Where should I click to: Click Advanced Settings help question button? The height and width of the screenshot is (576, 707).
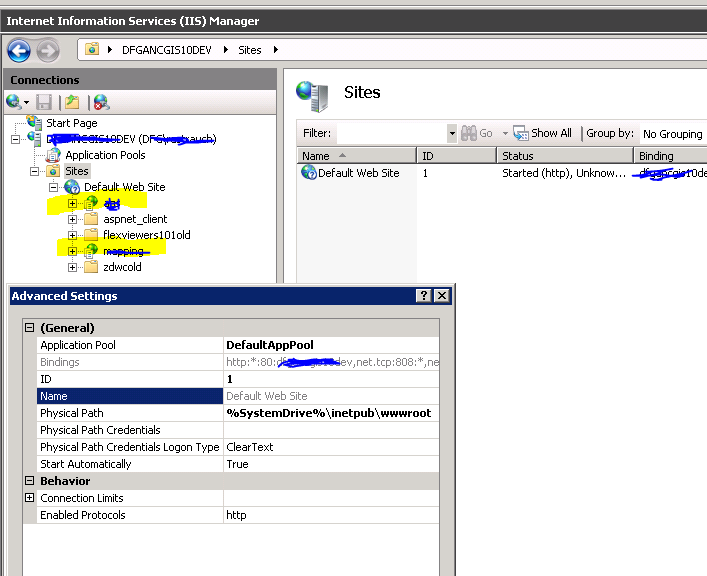click(424, 295)
